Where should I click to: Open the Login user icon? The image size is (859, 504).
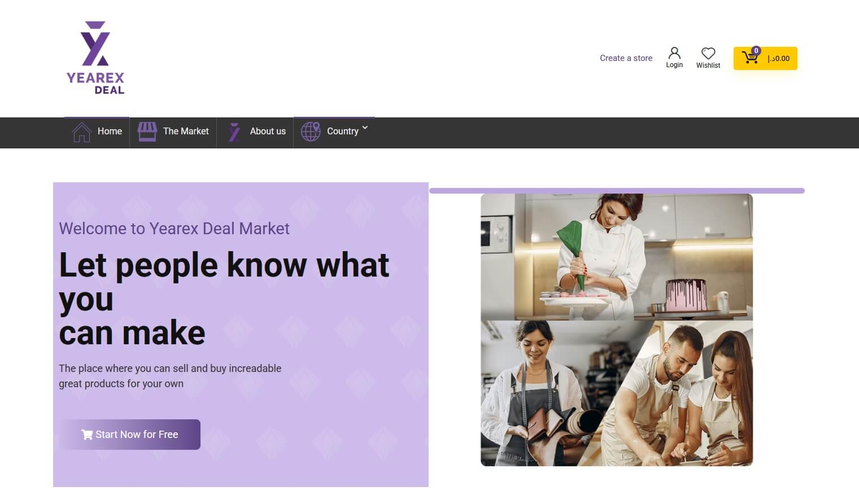click(674, 53)
